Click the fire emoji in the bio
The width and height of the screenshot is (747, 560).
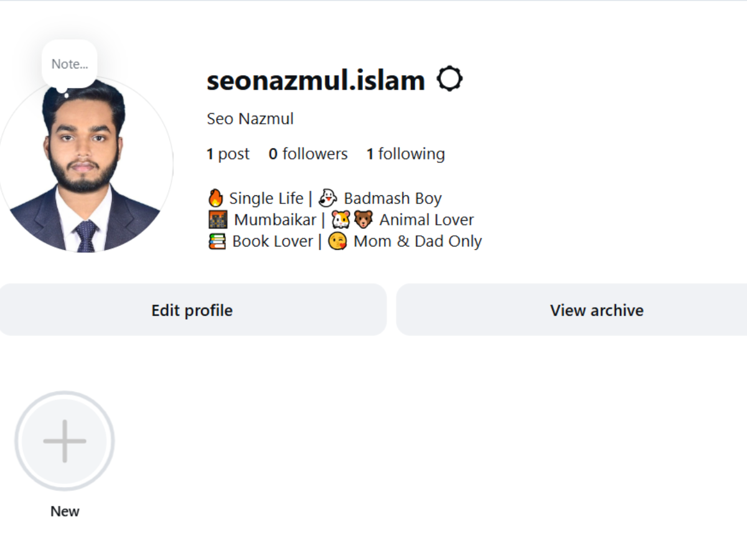pyautogui.click(x=215, y=197)
